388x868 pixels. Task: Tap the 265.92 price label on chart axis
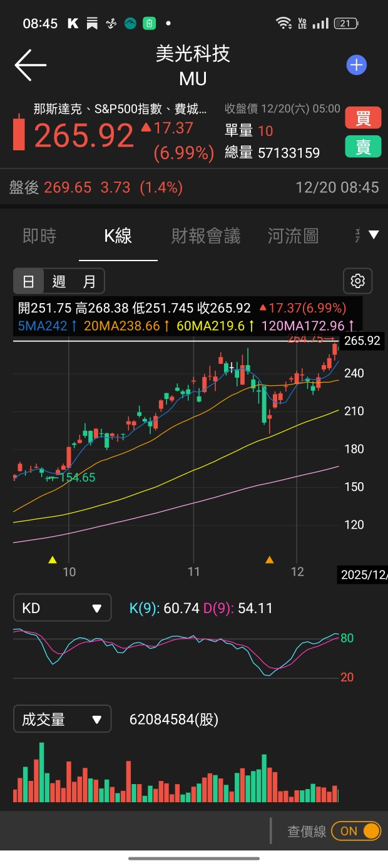click(x=362, y=341)
